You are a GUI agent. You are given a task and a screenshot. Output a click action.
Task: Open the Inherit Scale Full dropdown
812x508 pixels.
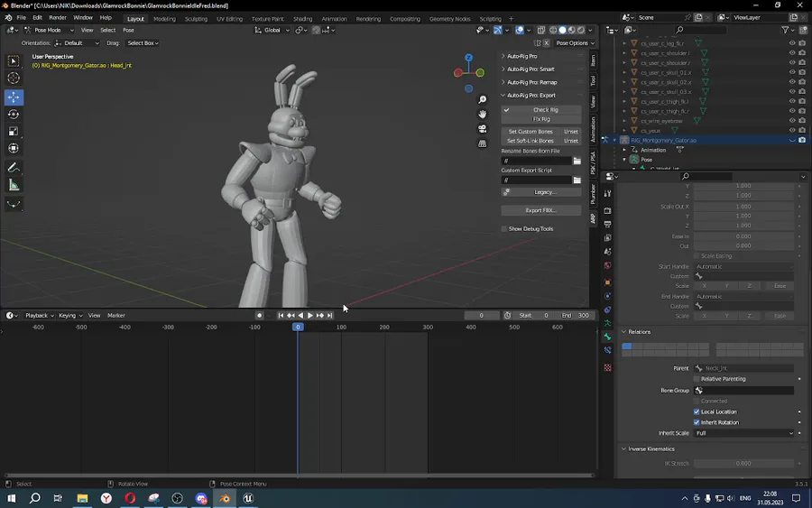click(743, 433)
